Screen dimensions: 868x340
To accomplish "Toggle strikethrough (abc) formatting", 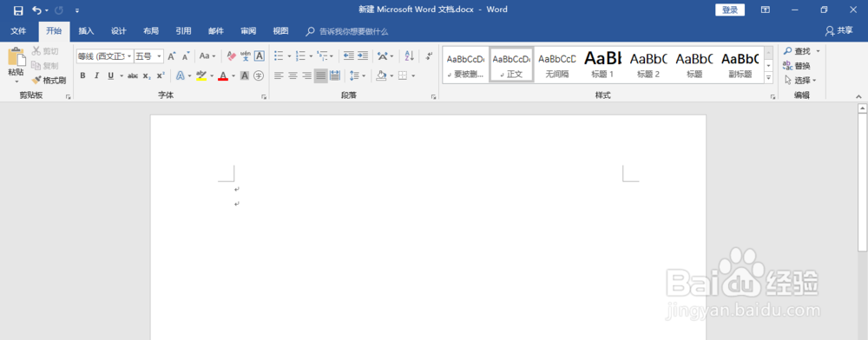I will coord(132,75).
